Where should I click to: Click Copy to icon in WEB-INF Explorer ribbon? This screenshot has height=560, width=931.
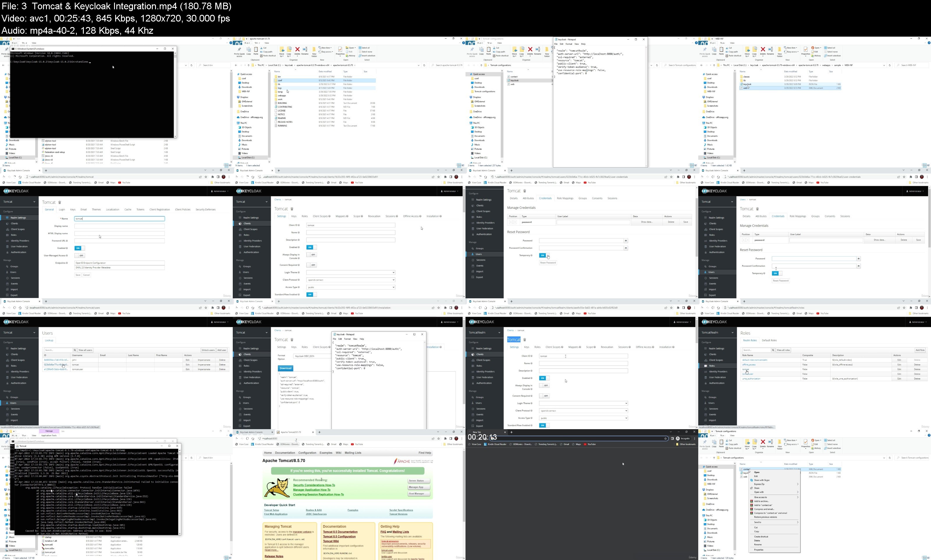[x=755, y=49]
